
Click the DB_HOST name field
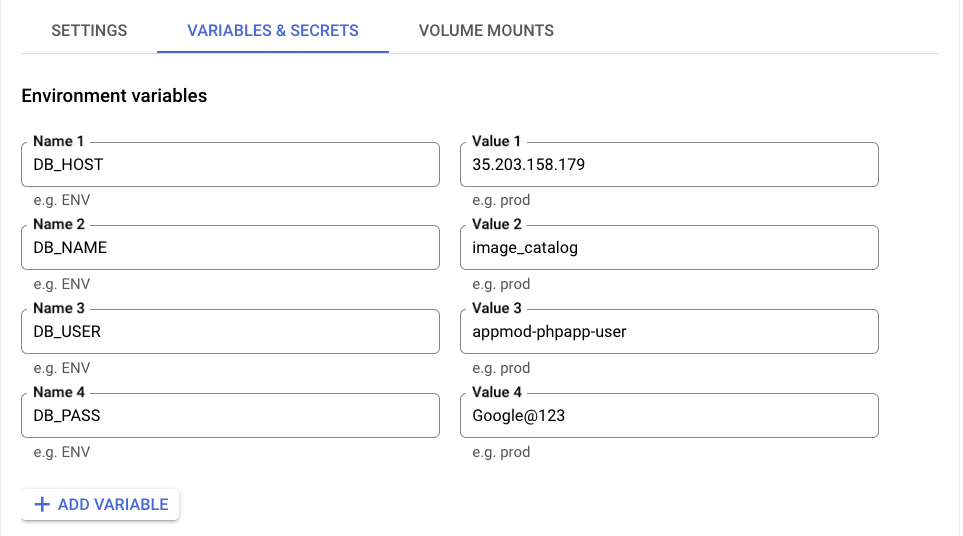[230, 165]
